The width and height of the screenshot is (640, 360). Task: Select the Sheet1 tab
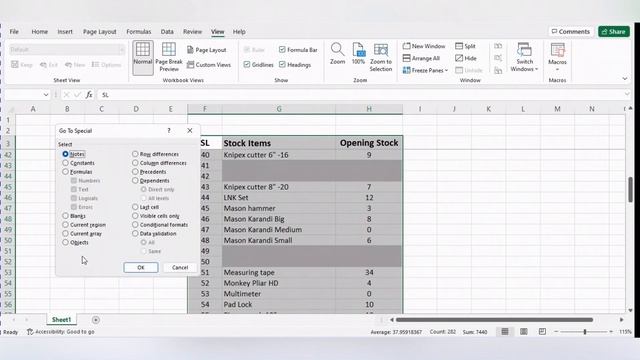tap(61, 320)
